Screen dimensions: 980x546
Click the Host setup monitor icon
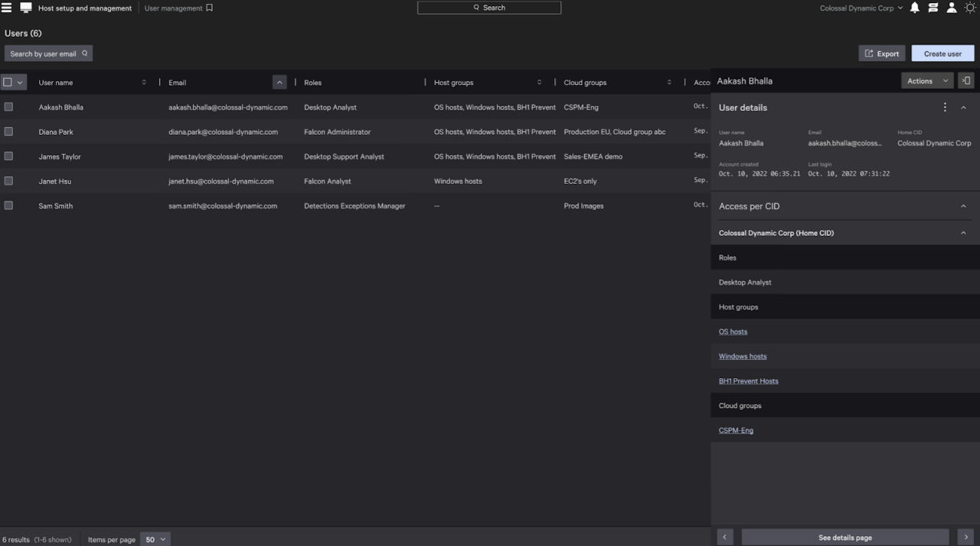(26, 8)
